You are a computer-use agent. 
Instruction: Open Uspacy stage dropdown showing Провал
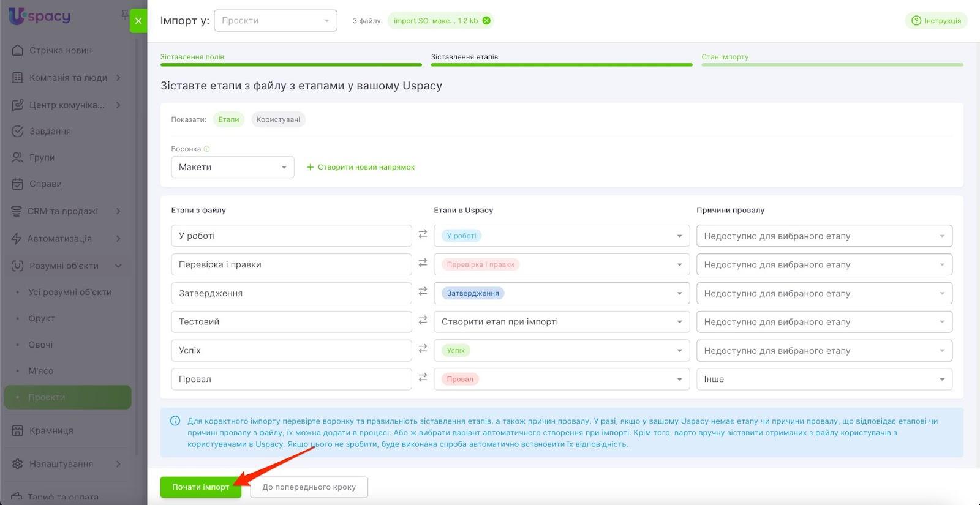click(x=562, y=379)
